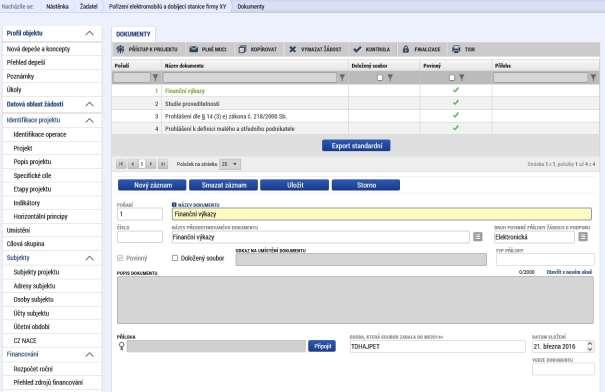Go to next page pager icon
This screenshot has height=392, width=605.
152,164
